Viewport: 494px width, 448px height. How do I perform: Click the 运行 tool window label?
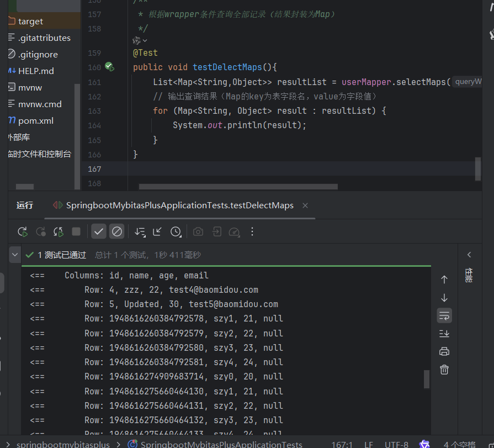click(x=25, y=205)
